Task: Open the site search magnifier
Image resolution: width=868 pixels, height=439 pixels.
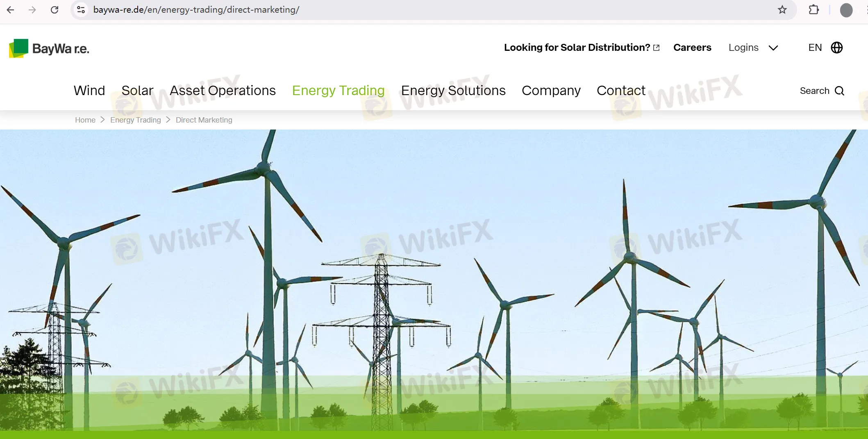Action: [838, 91]
